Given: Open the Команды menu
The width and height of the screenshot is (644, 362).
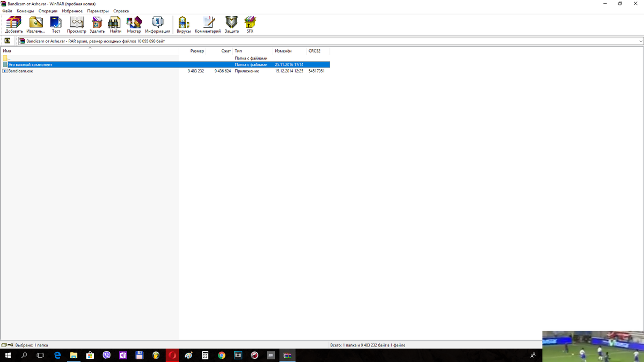Looking at the screenshot, I should pos(25,11).
